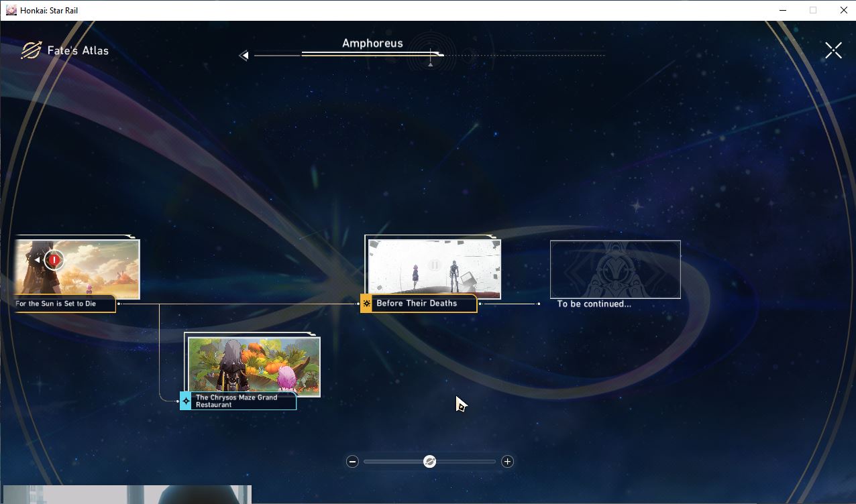Open For the Sun is Set to Die thumbnail
This screenshot has width=856, height=504.
76,269
